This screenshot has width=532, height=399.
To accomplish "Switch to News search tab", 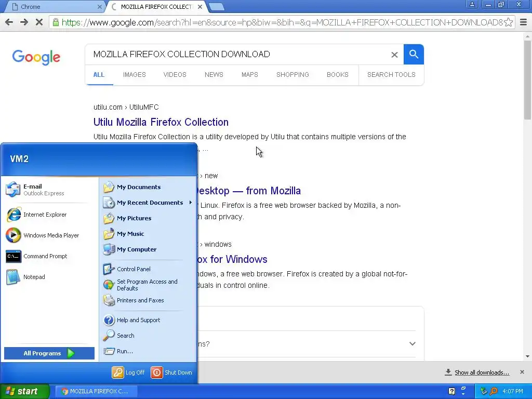I will tap(214, 75).
